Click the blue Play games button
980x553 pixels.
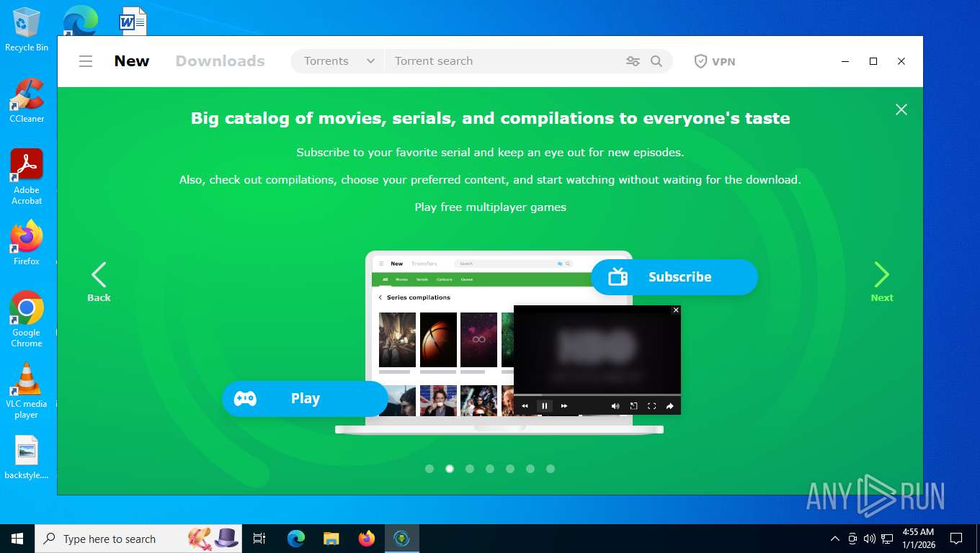pos(305,399)
